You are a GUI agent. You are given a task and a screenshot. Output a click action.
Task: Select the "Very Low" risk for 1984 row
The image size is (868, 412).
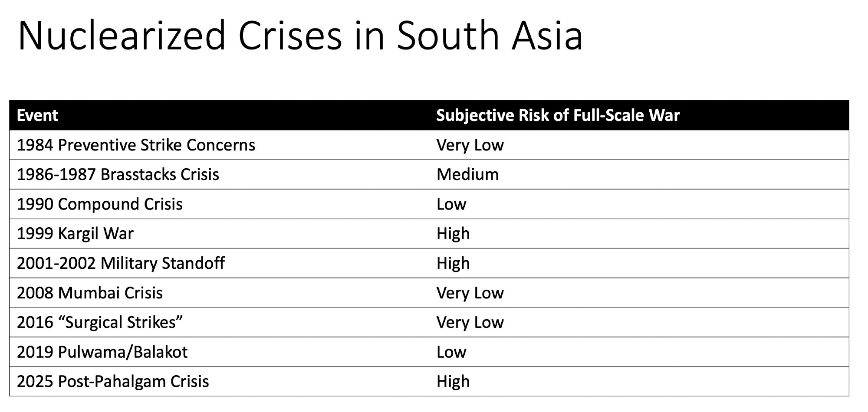(470, 145)
